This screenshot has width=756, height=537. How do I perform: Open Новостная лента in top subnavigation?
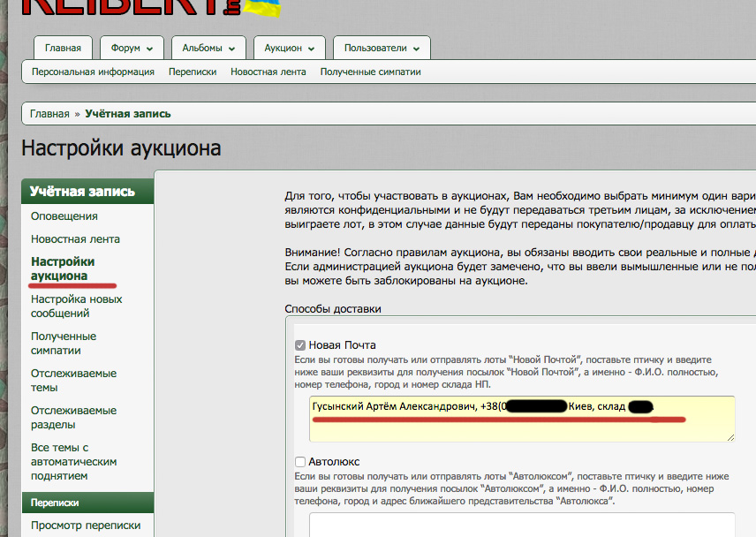coord(268,72)
